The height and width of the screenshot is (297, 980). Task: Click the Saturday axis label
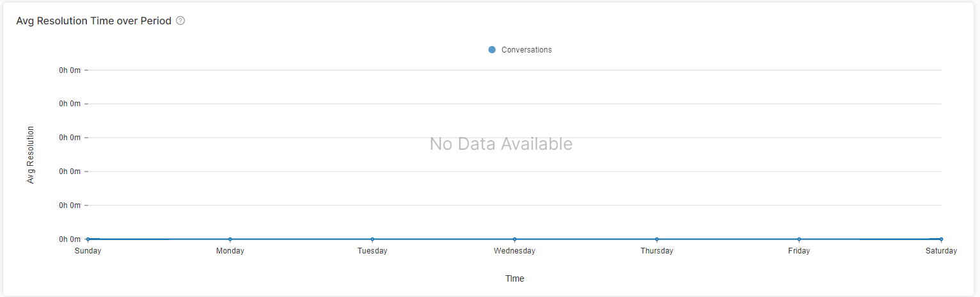[941, 251]
